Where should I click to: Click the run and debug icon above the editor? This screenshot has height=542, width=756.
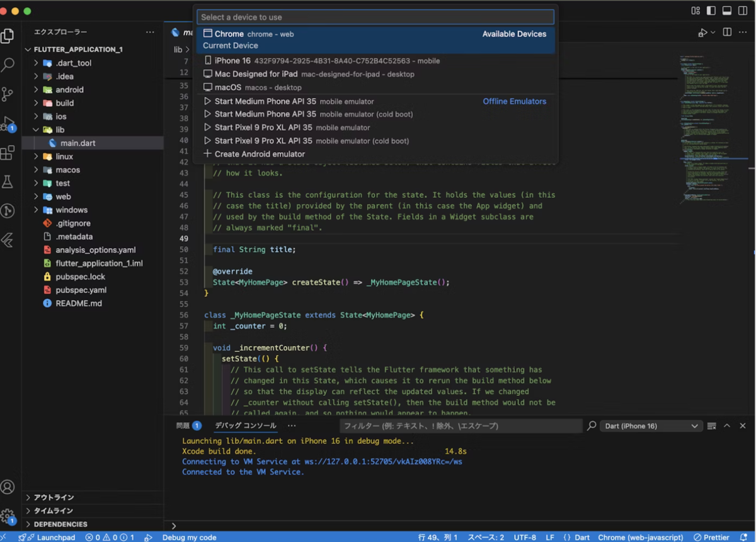coord(702,32)
